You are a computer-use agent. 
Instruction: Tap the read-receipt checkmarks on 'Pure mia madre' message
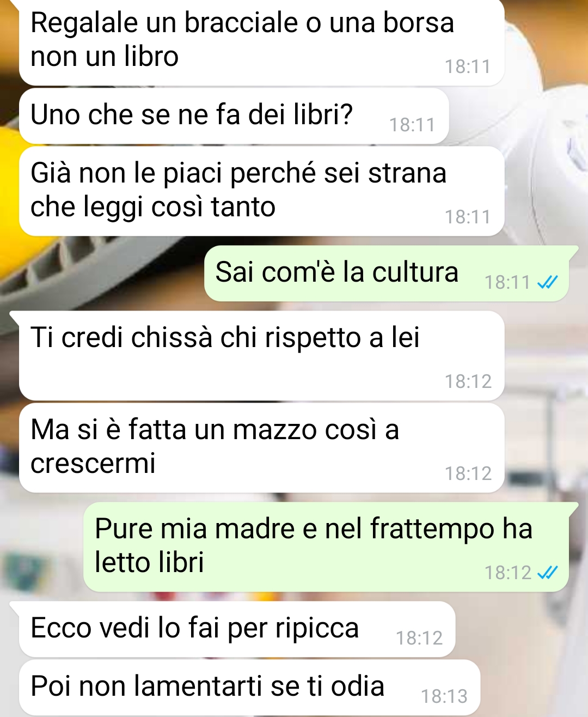[x=547, y=573]
